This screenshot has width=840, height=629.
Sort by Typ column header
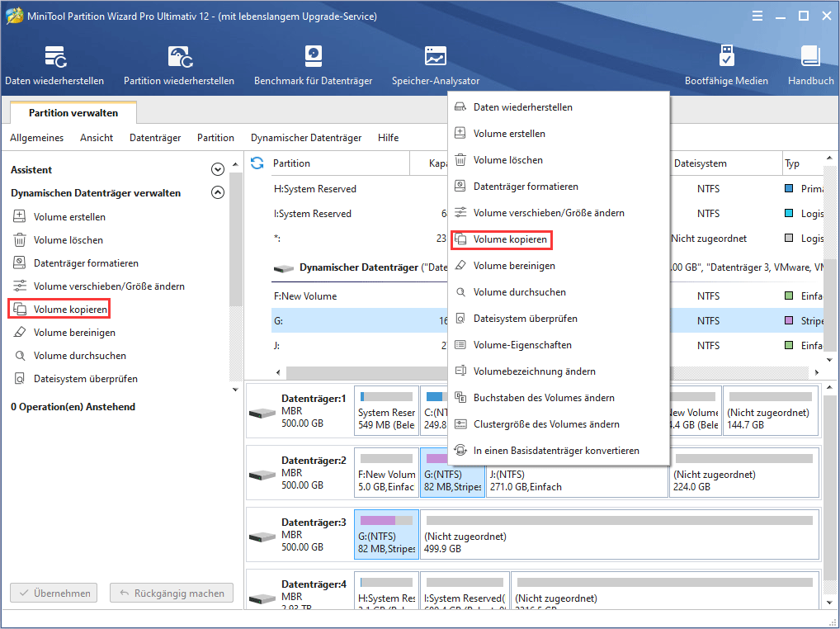pos(802,163)
